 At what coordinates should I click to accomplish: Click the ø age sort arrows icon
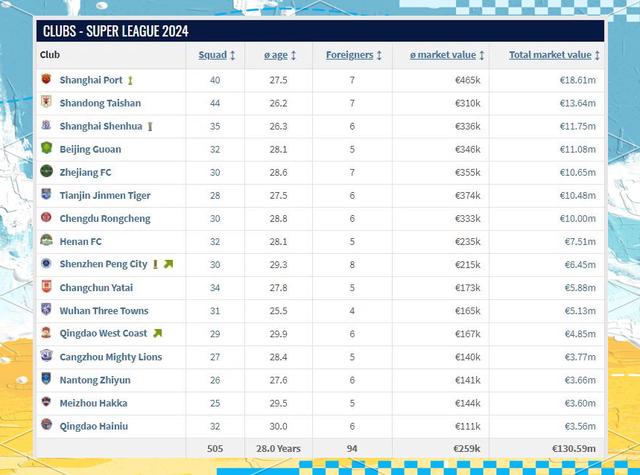pos(293,55)
